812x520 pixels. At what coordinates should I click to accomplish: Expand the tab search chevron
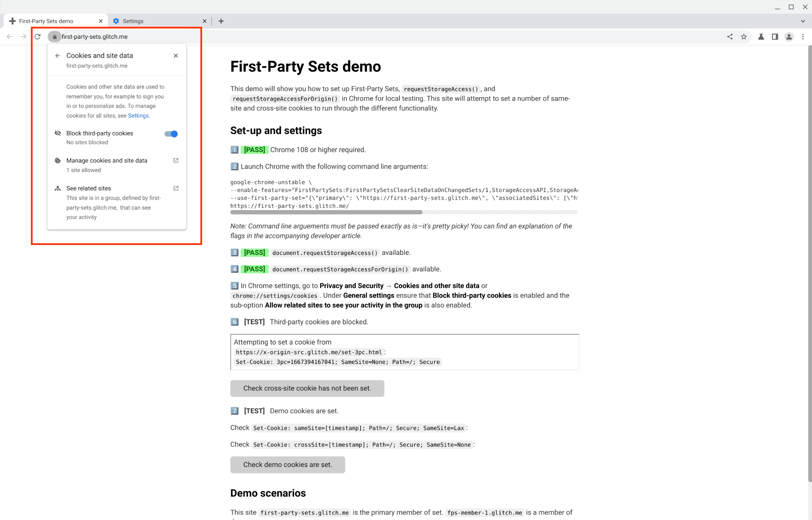pyautogui.click(x=803, y=21)
